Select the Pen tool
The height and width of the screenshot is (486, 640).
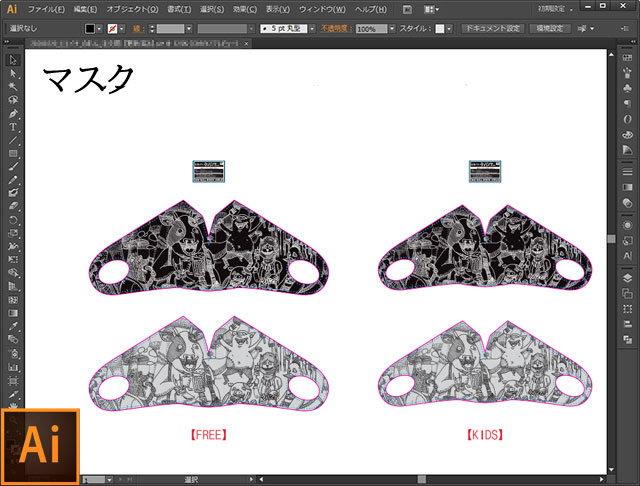coord(13,113)
